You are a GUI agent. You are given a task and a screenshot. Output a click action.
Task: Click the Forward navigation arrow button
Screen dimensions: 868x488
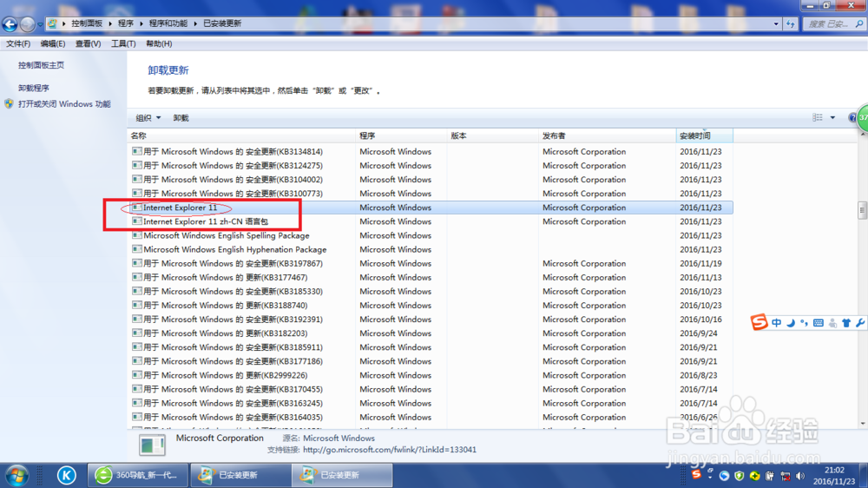click(27, 23)
